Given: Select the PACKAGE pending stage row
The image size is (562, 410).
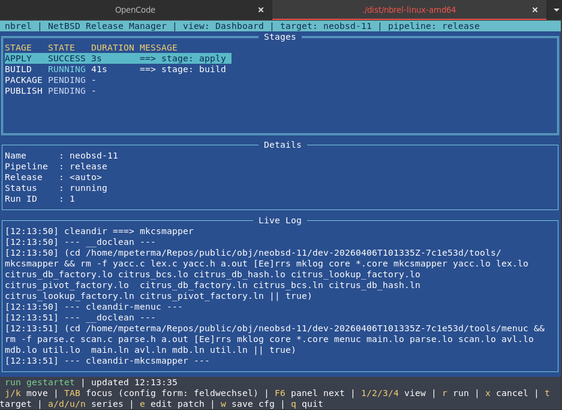Looking at the screenshot, I should [50, 80].
